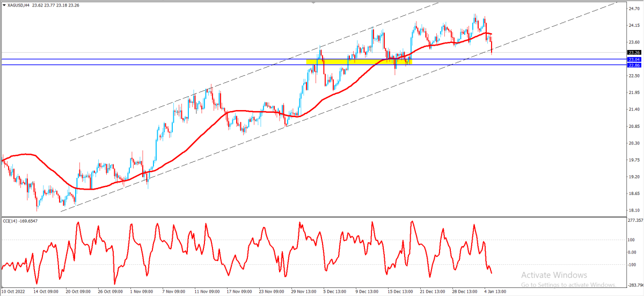The height and width of the screenshot is (296, 644).
Task: Click the 11 Nov 09:00 time label
Action: coord(208,292)
